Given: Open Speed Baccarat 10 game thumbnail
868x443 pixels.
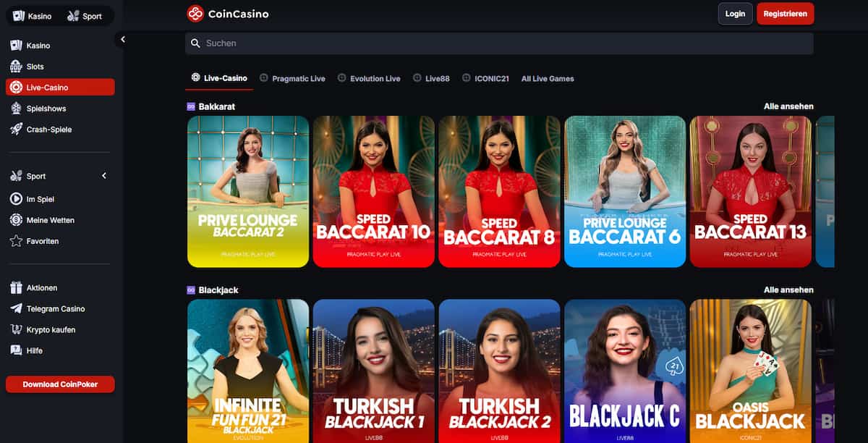Looking at the screenshot, I should pos(373,192).
